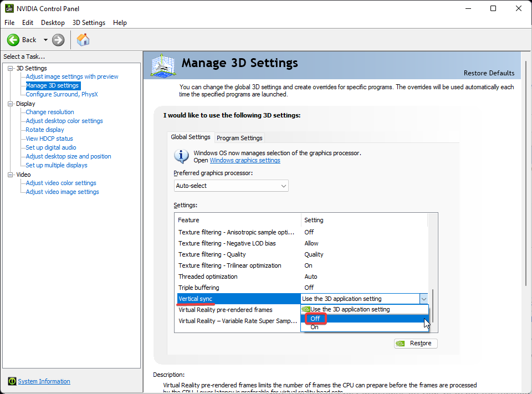
Task: Open Adjust video image settings
Action: click(63, 192)
